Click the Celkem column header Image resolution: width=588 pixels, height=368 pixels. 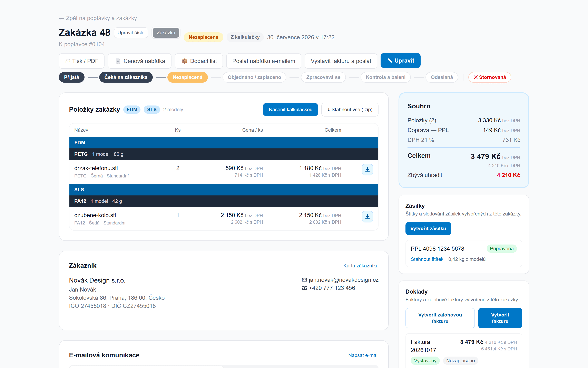[333, 130]
